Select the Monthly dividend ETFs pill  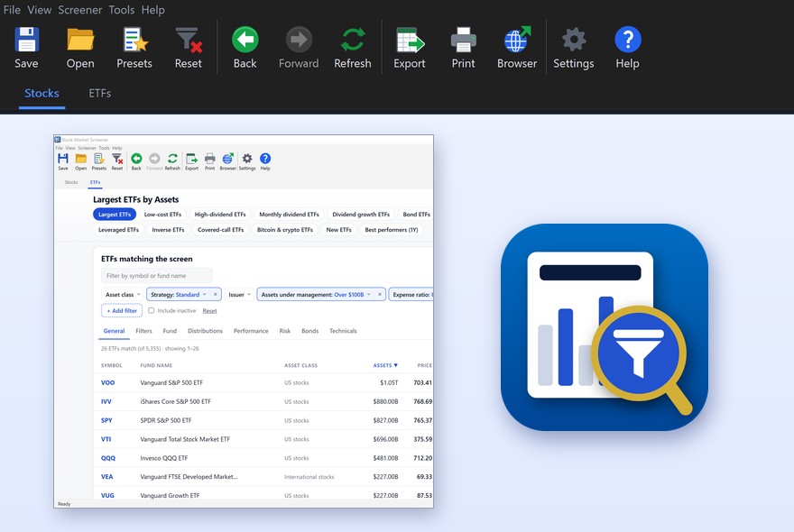289,215
